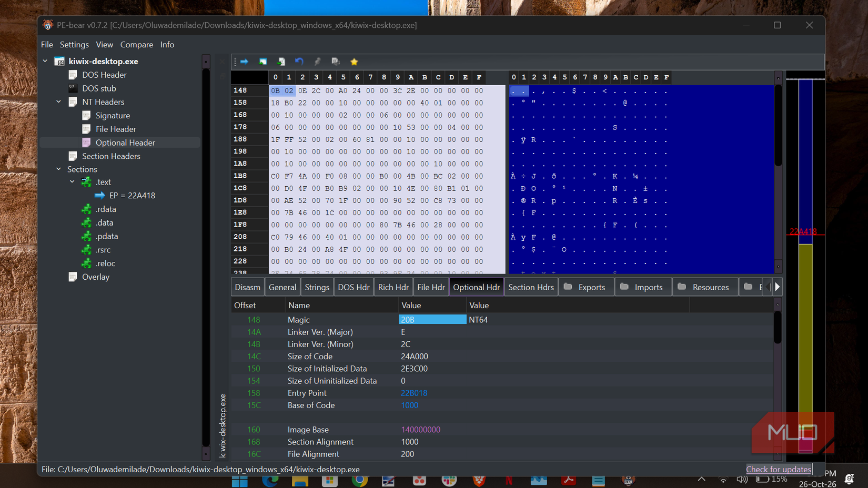This screenshot has height=488, width=868.
Task: Click the blue EP arrow icon in tree
Action: tap(100, 196)
